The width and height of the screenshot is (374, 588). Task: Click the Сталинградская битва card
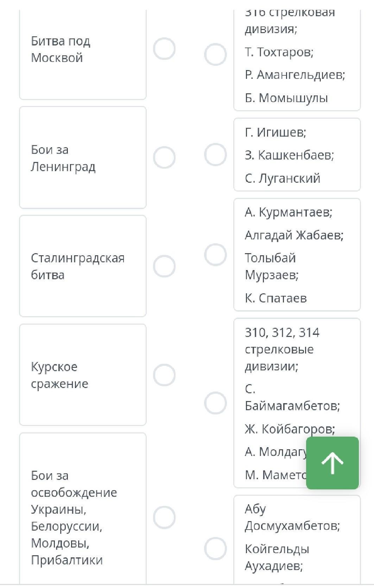(83, 266)
